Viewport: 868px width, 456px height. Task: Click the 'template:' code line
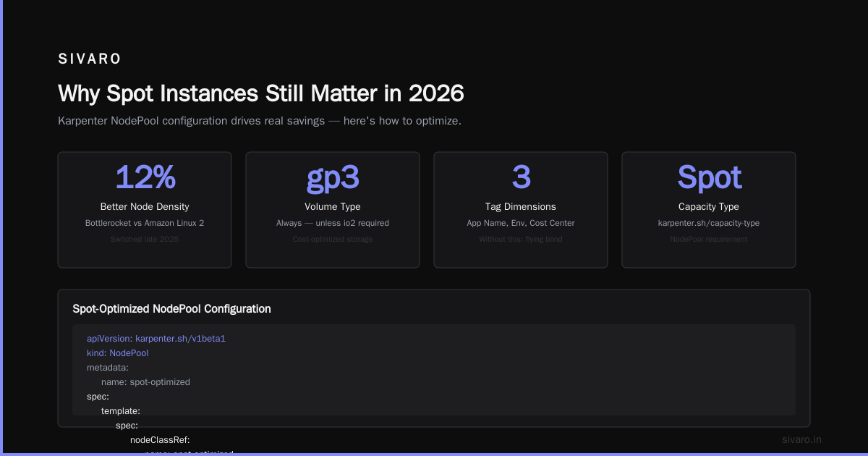pos(120,411)
